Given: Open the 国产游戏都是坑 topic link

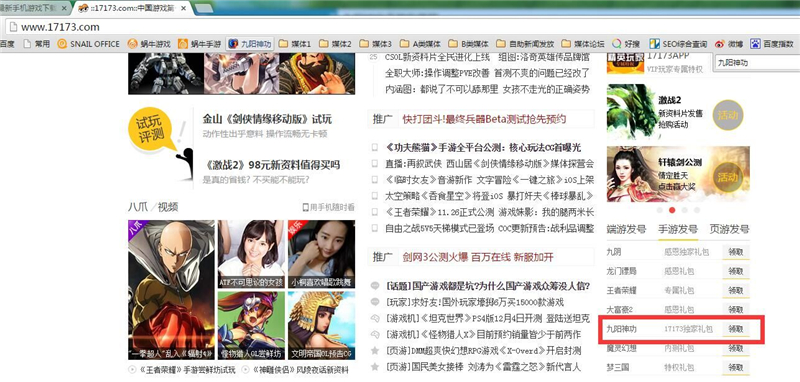Looking at the screenshot, I should (488, 286).
